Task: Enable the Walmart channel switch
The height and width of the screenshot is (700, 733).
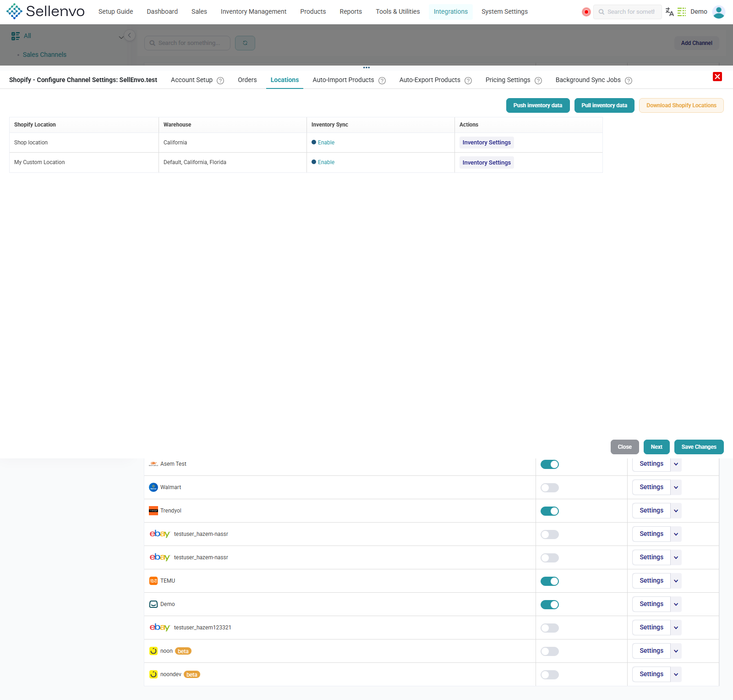Action: [550, 488]
